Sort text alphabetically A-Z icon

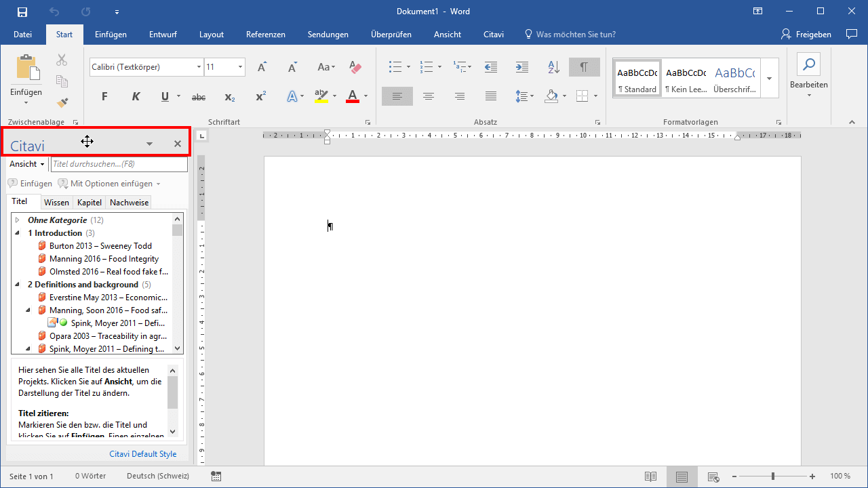pyautogui.click(x=553, y=67)
